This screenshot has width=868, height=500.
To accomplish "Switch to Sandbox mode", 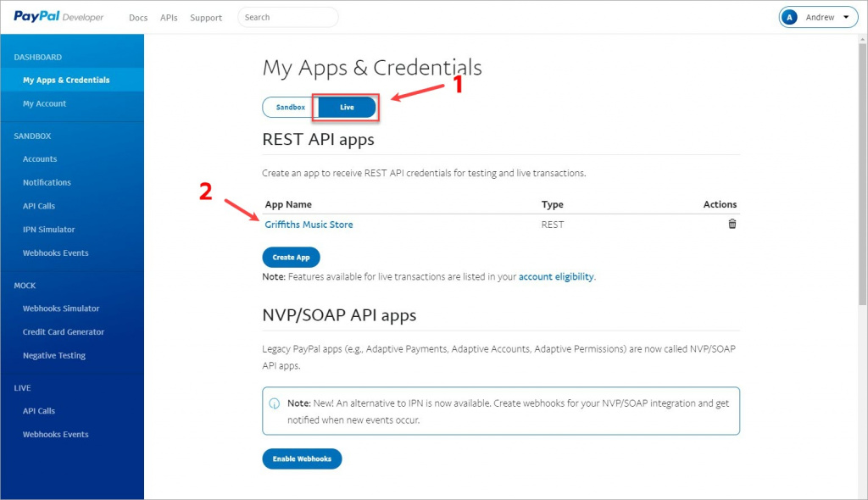I will coord(290,108).
